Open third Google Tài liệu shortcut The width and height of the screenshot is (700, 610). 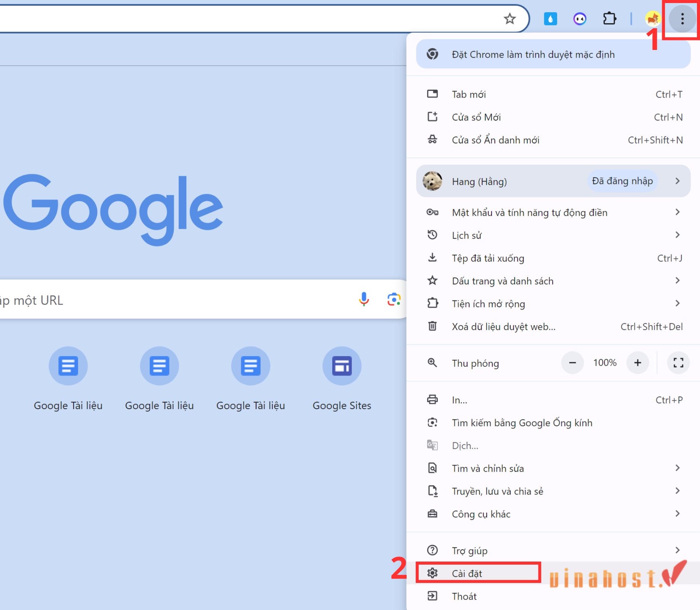pyautogui.click(x=251, y=378)
